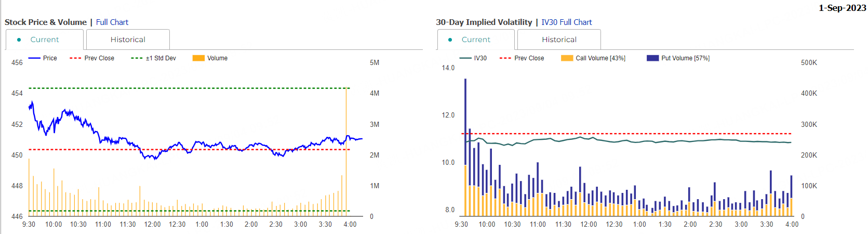Click the teal dot on the stock Current tab
The width and height of the screenshot is (868, 234).
click(19, 40)
